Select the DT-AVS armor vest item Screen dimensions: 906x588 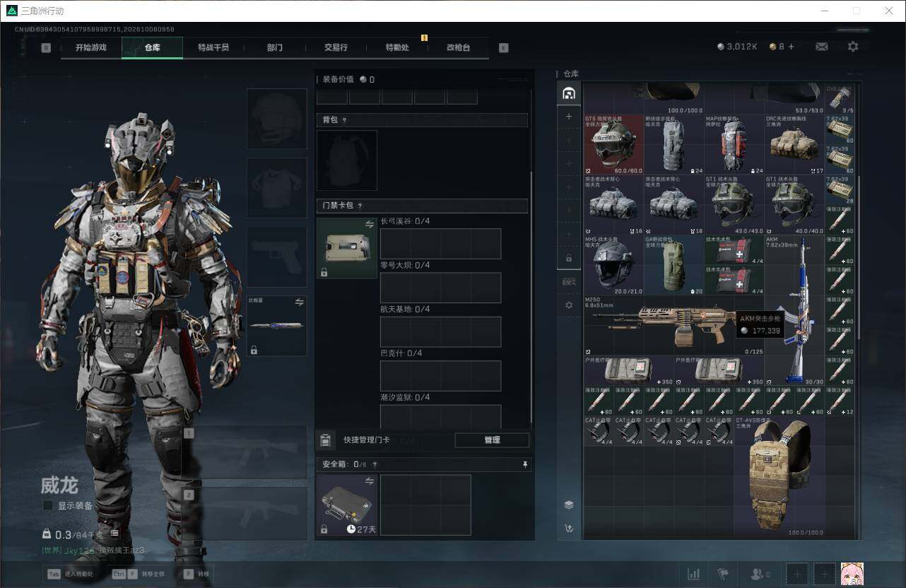779,476
